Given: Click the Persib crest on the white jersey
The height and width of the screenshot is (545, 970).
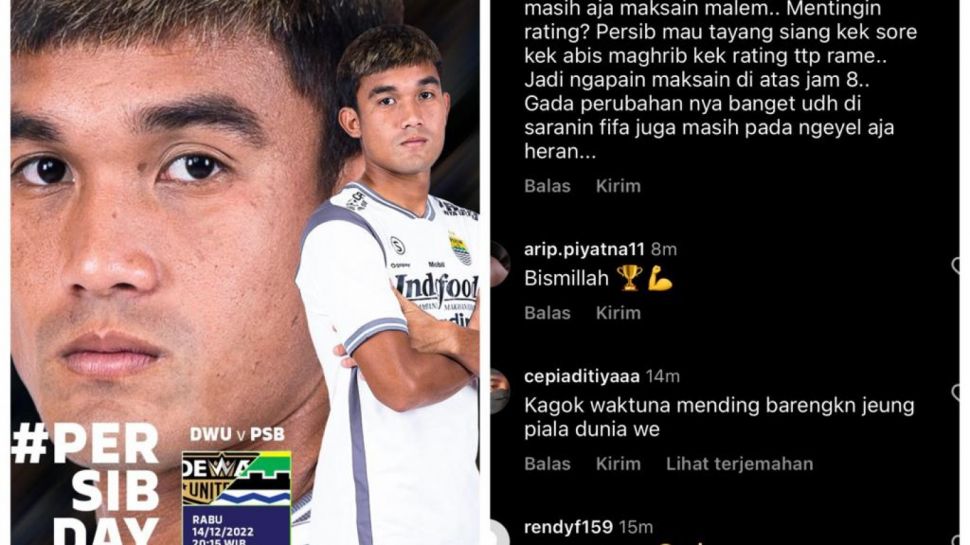Looking at the screenshot, I should pos(460,248).
